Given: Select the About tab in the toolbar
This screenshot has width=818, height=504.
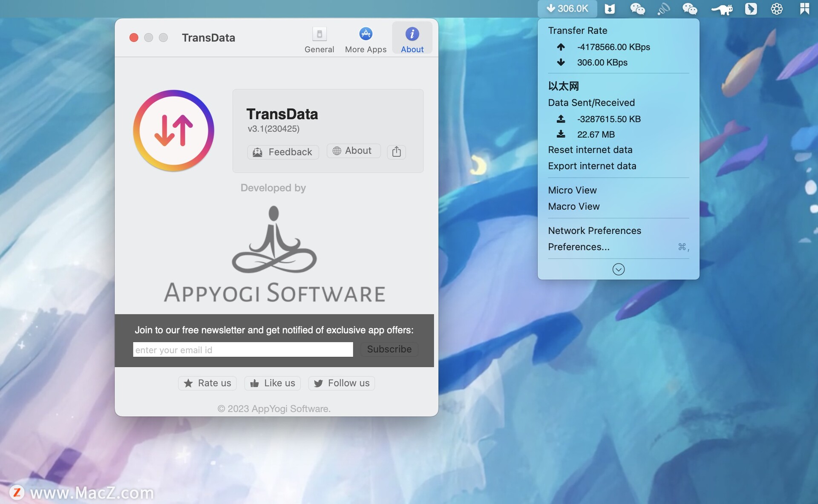Looking at the screenshot, I should (x=412, y=40).
